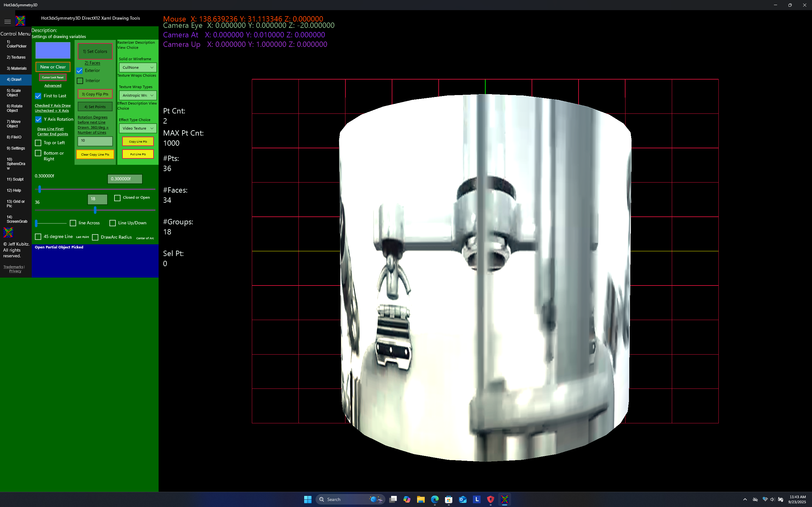
Task: Enable the Interior faces checkbox
Action: click(80, 81)
